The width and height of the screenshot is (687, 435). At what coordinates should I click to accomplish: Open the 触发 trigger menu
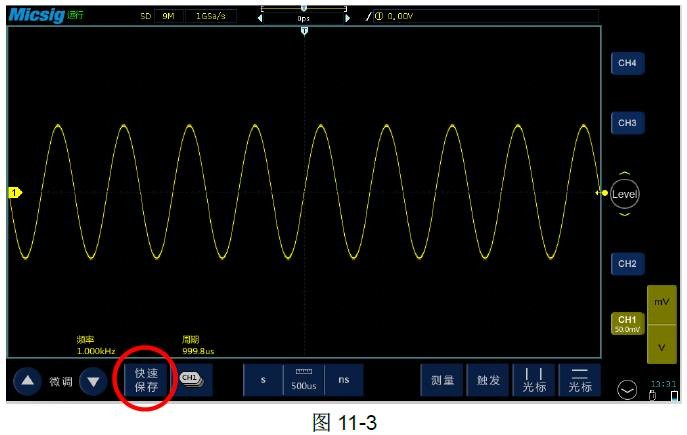tap(488, 380)
